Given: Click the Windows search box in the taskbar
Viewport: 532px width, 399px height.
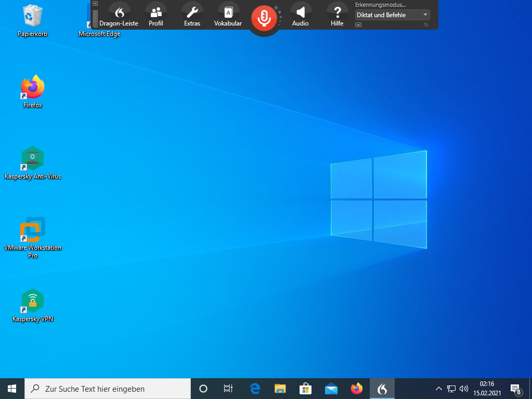Looking at the screenshot, I should tap(108, 389).
